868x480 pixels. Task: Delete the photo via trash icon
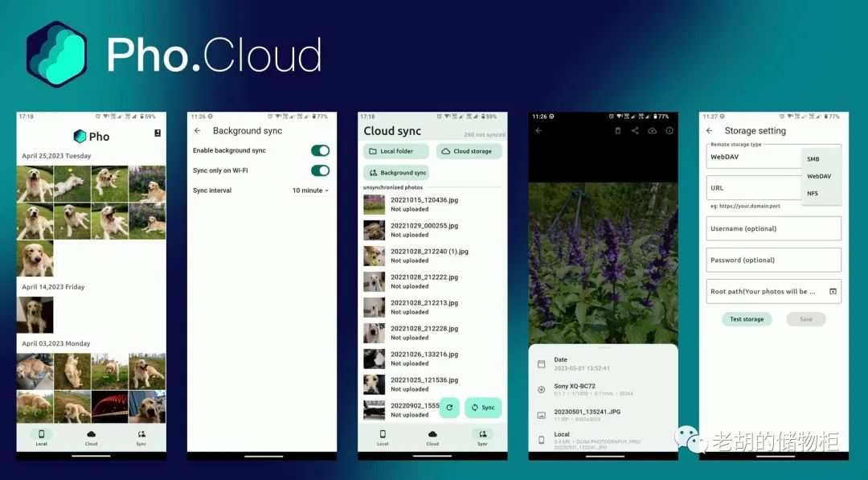[x=618, y=131]
